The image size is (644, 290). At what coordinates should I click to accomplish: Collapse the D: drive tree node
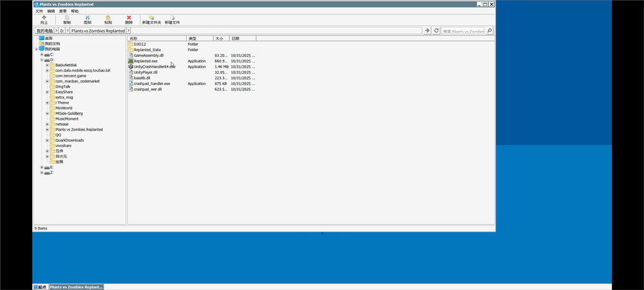[42, 60]
